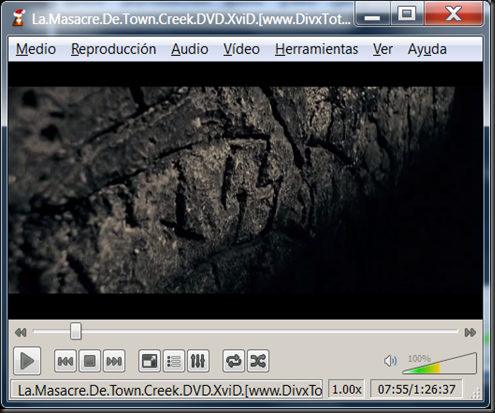Start playback with the Play button

click(27, 361)
